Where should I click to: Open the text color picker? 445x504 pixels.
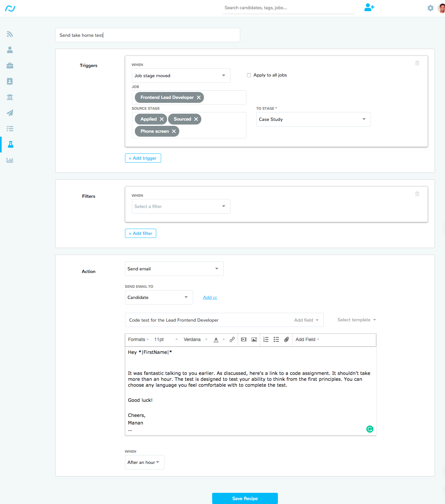pos(216,339)
